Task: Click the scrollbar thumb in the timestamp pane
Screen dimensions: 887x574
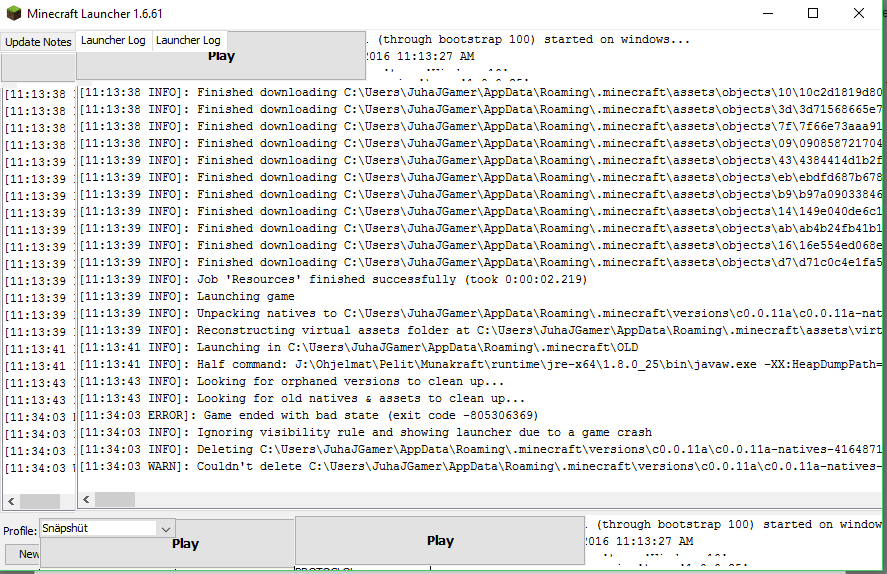Action: pos(40,501)
